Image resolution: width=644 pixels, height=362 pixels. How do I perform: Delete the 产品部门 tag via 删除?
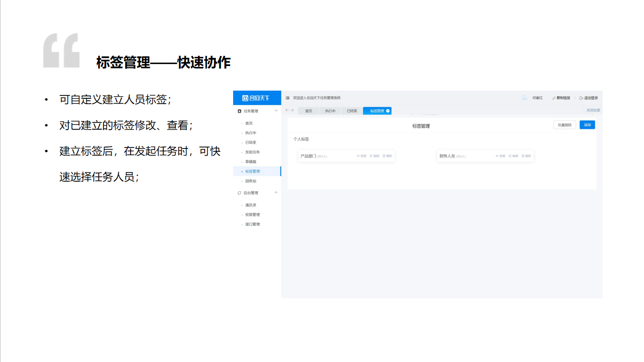pyautogui.click(x=387, y=156)
